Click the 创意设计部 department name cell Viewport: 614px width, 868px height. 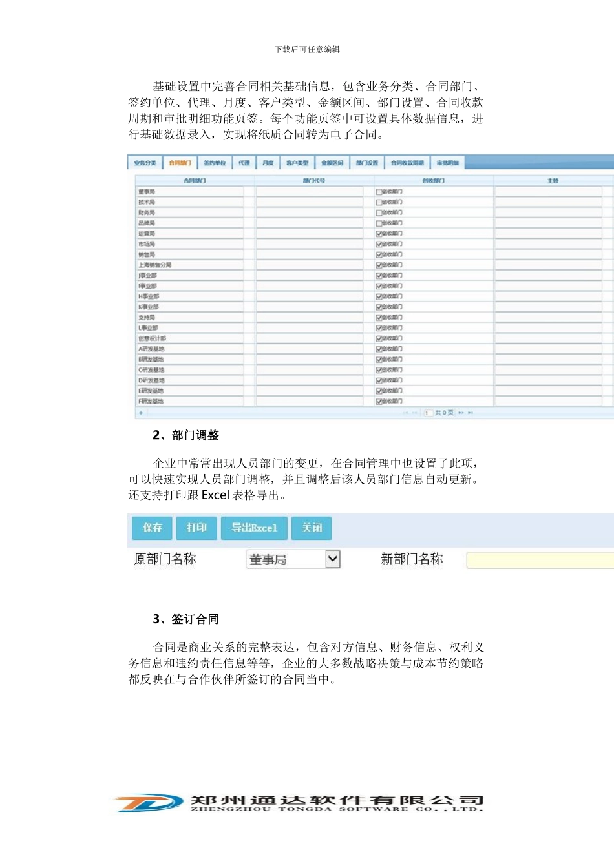tap(190, 338)
